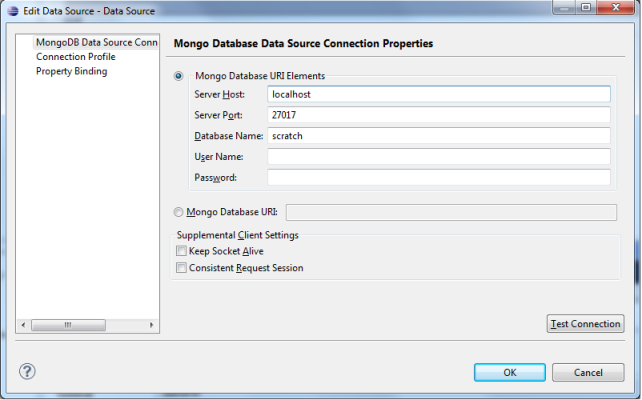The image size is (642, 400).
Task: Enable Keep Socket Alive checkbox
Action: (181, 251)
